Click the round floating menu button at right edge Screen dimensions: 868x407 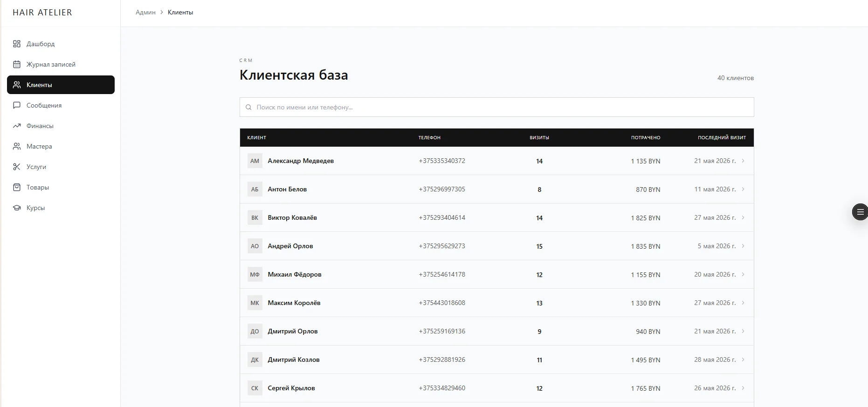pos(860,212)
